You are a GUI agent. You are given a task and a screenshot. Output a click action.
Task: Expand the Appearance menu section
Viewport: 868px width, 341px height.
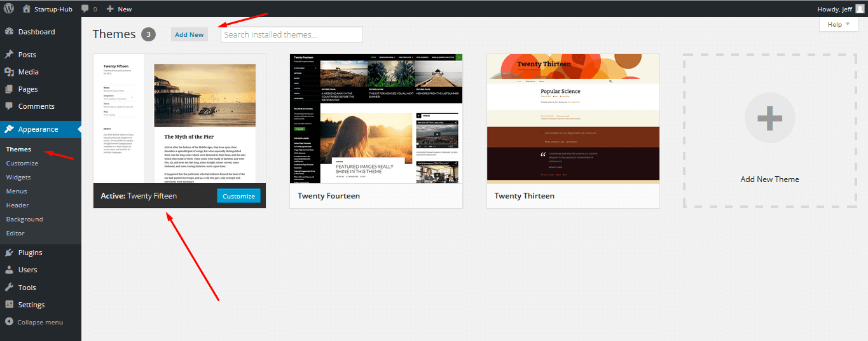[38, 129]
